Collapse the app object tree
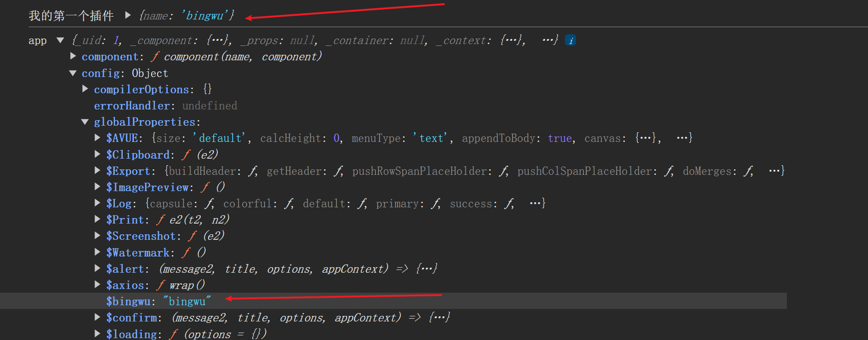Image resolution: width=868 pixels, height=340 pixels. coord(60,40)
